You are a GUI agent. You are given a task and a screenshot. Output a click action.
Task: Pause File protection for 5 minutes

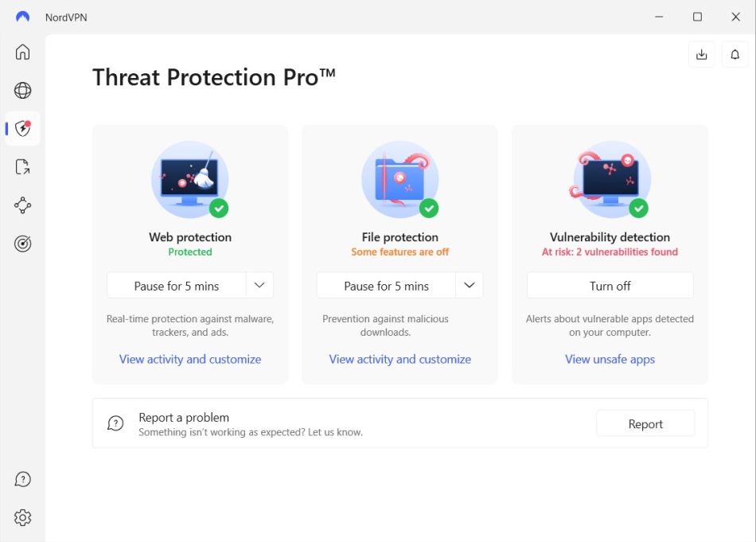click(388, 285)
